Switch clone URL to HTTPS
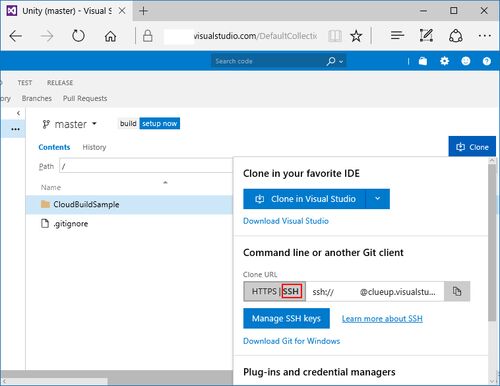The width and height of the screenshot is (500, 386). (264, 291)
